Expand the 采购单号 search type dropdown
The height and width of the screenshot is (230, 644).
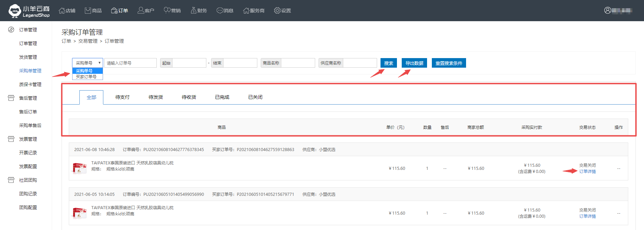(88, 63)
